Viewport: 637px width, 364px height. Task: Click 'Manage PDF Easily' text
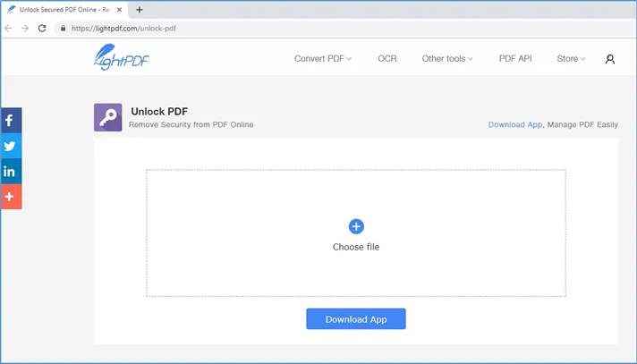click(582, 124)
